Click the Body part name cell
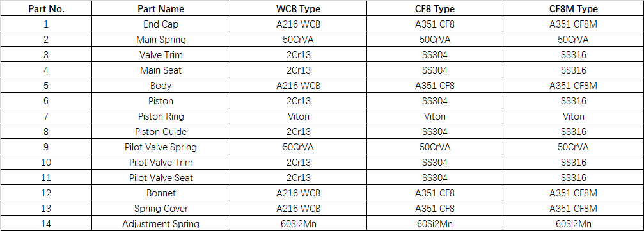This screenshot has height=231, width=644. point(161,86)
